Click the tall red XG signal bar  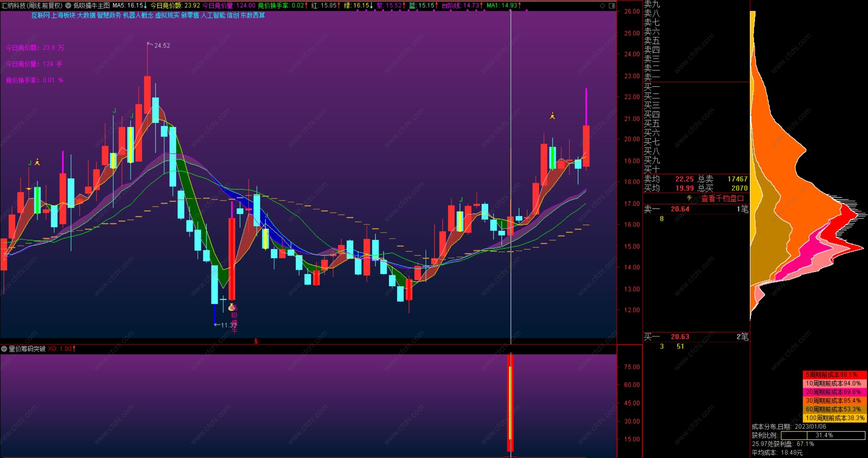(510, 403)
